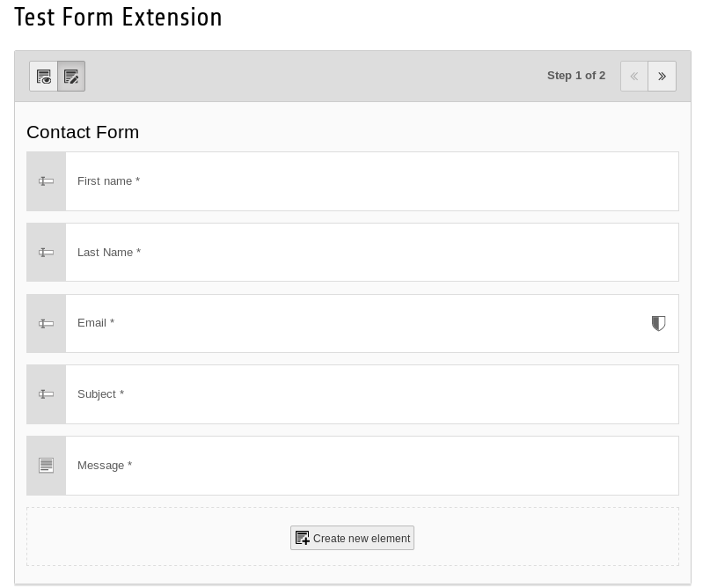Go to the next form step
This screenshot has width=710, height=588.
[x=662, y=77]
